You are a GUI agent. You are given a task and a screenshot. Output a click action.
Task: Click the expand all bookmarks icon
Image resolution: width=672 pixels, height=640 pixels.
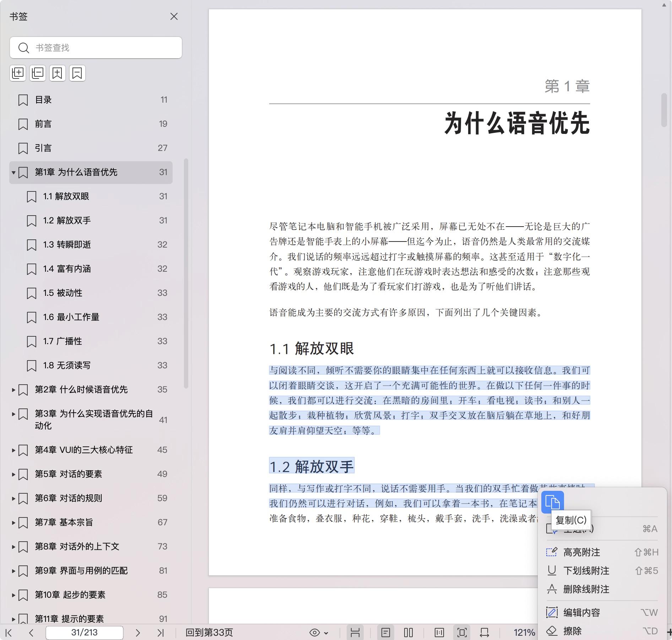[x=17, y=73]
